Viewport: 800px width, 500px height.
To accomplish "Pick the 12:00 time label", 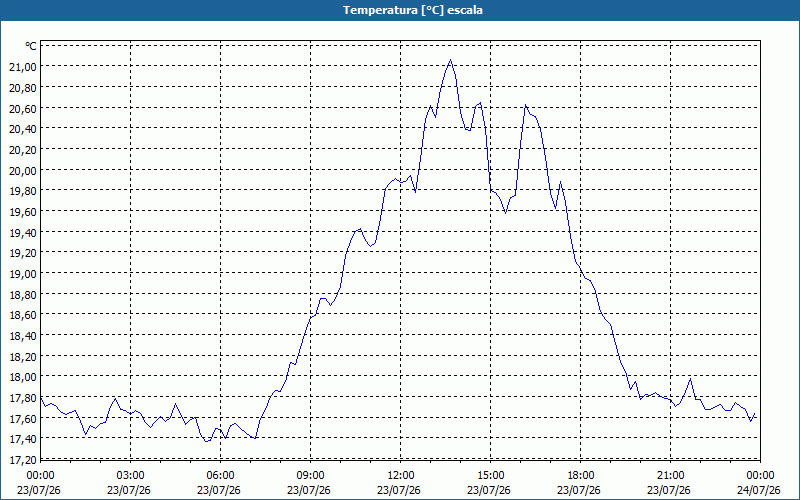I will click(x=401, y=475).
